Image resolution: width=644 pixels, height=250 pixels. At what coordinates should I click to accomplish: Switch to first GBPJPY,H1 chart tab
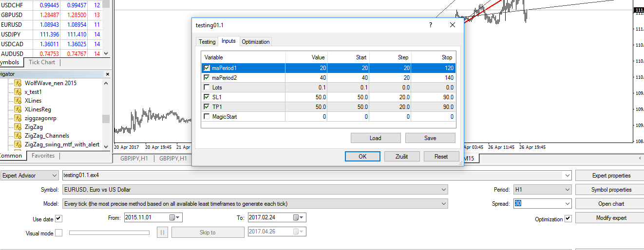(x=133, y=159)
